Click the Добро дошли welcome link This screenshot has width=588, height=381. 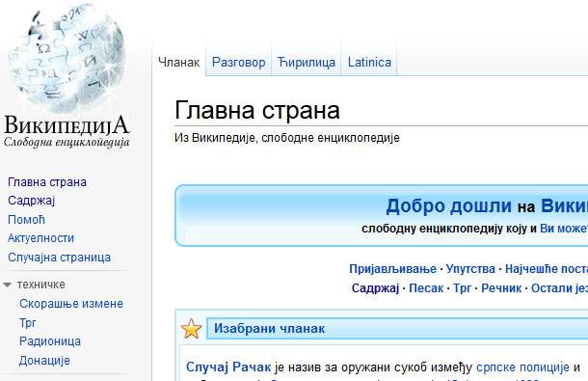[x=449, y=206]
